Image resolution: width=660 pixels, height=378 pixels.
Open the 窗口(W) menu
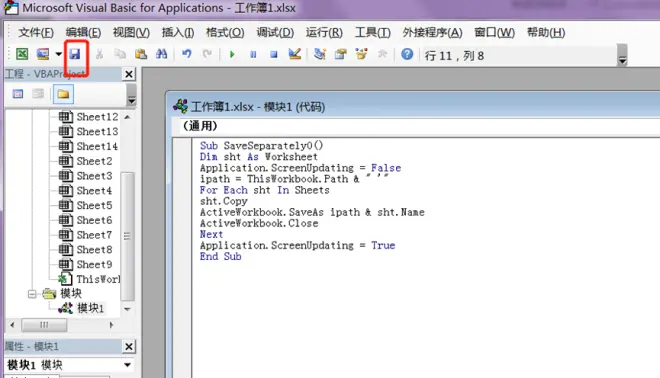[x=495, y=32]
